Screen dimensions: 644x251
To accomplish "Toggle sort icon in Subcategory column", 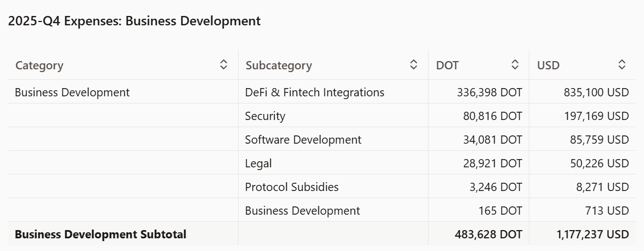I will [414, 65].
